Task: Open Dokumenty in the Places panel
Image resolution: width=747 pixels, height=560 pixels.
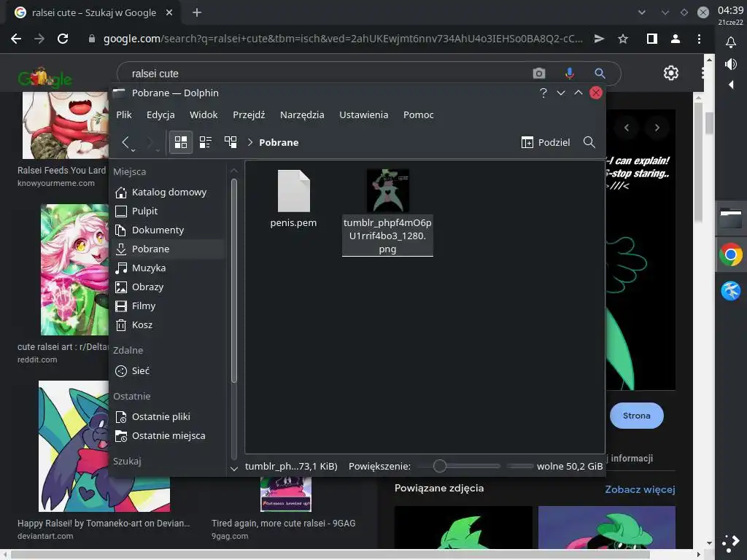Action: (x=169, y=230)
